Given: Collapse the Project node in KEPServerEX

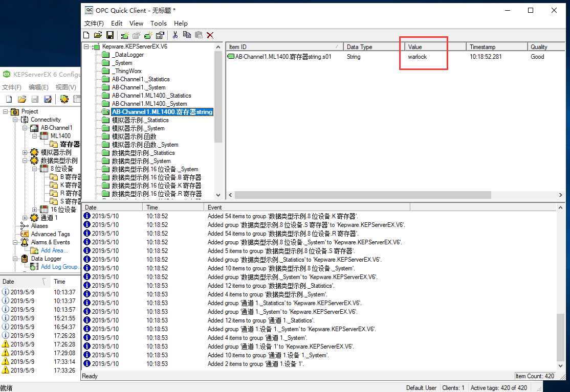Looking at the screenshot, I should [x=5, y=111].
